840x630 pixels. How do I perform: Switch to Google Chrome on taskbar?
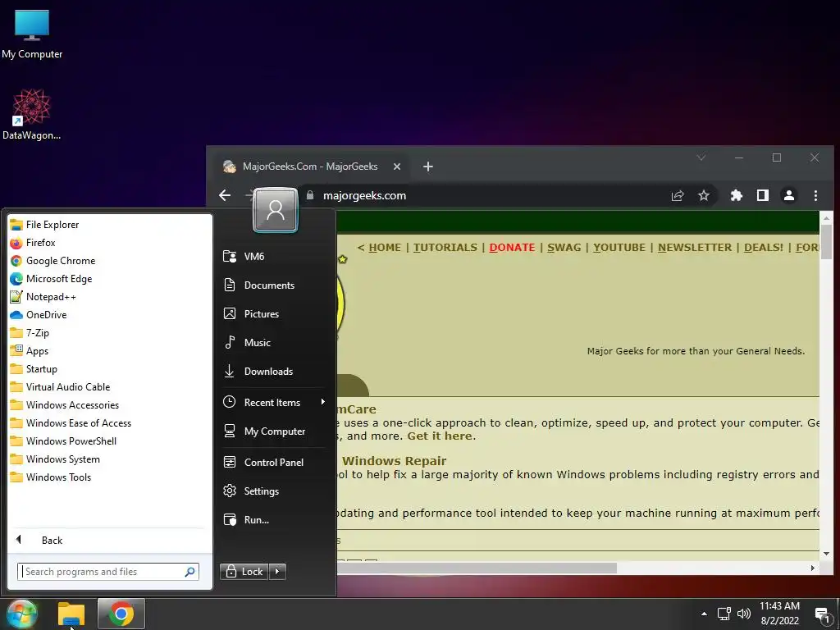click(x=121, y=614)
